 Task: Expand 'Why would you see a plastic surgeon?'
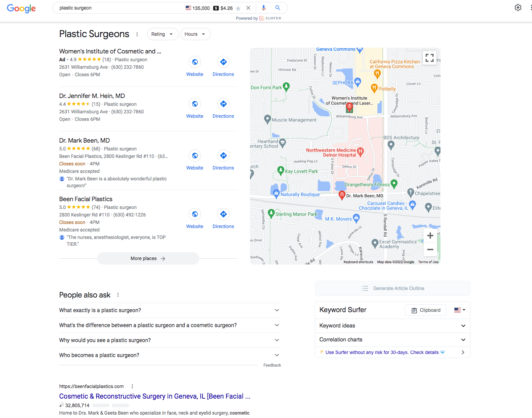point(170,340)
